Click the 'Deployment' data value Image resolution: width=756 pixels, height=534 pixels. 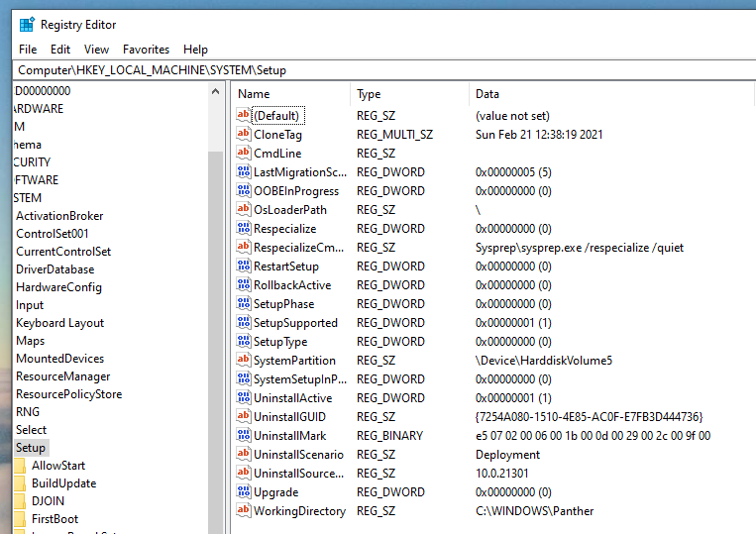507,455
